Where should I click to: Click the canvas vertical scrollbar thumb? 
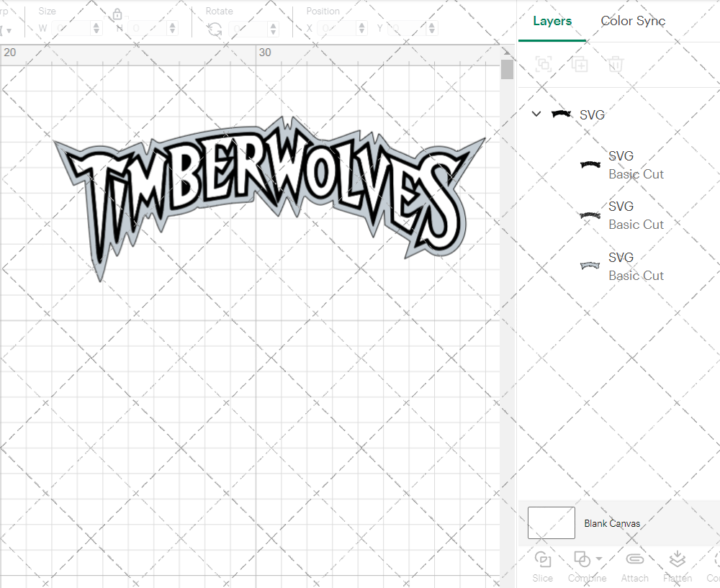click(x=507, y=69)
